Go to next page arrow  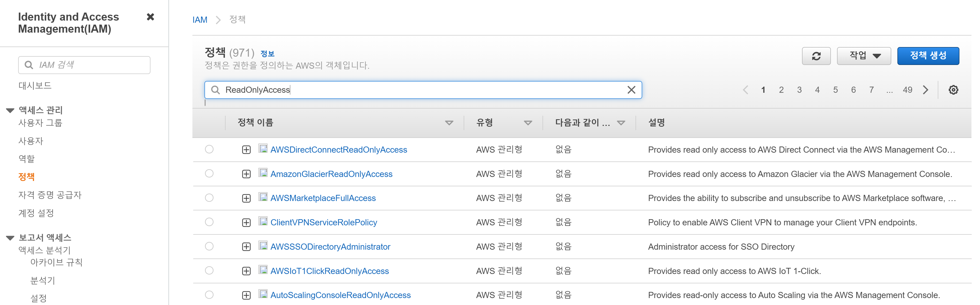pos(925,90)
